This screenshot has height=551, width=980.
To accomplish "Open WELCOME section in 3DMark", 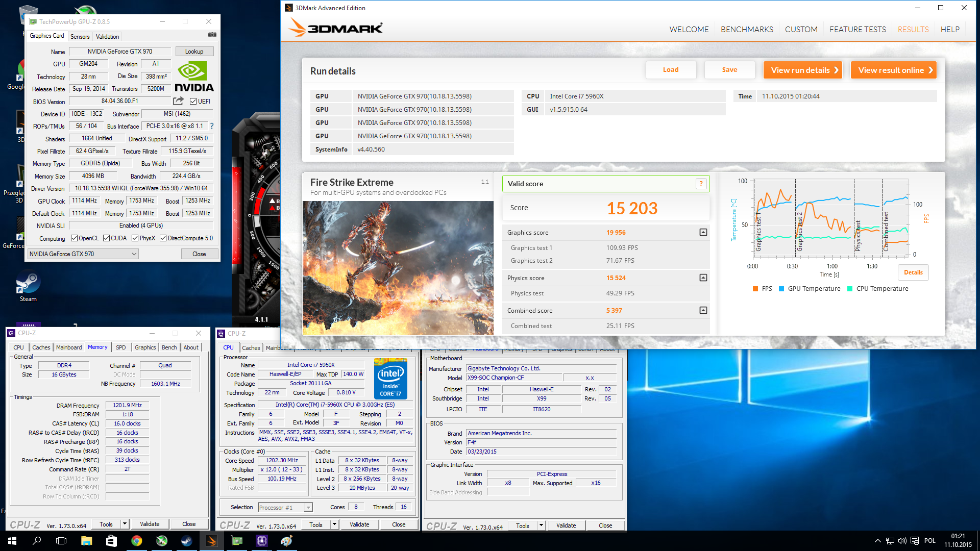I will pyautogui.click(x=689, y=30).
